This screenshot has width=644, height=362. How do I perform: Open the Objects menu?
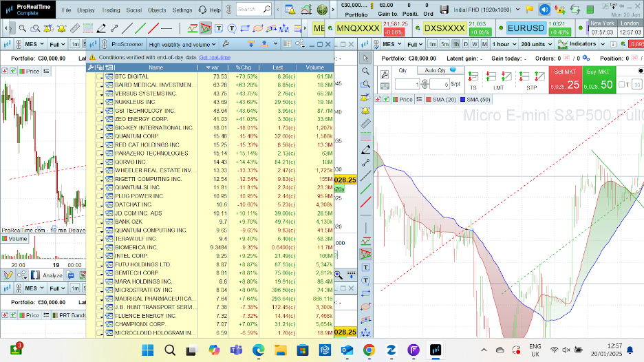pos(157,10)
